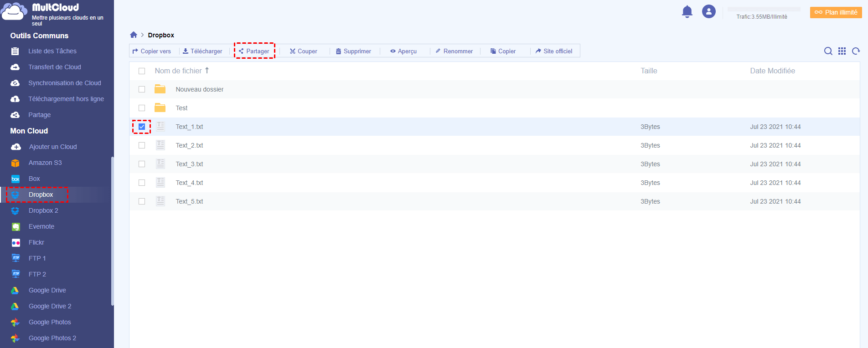
Task: Select Google Drive 2 cloud
Action: point(50,306)
